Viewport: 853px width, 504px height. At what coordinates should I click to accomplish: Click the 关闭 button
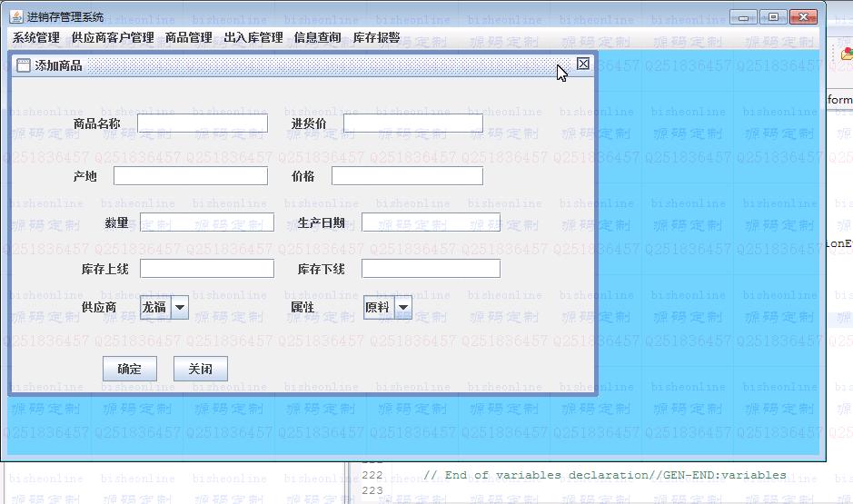(x=200, y=370)
